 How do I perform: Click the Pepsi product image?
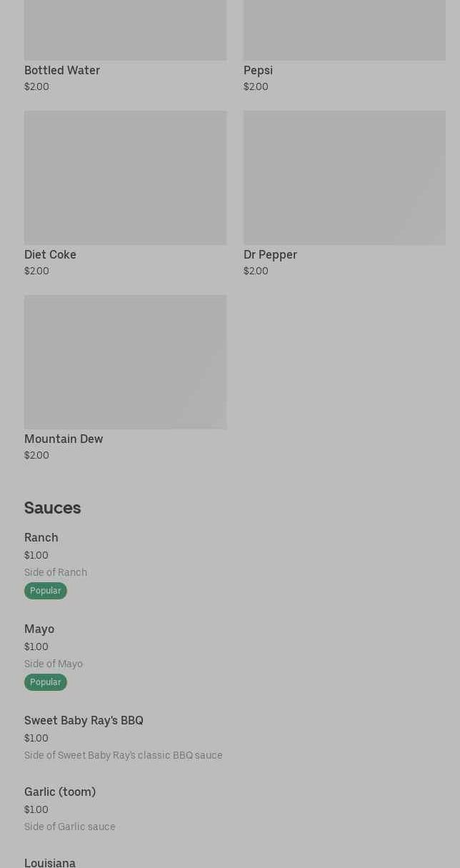(x=344, y=30)
